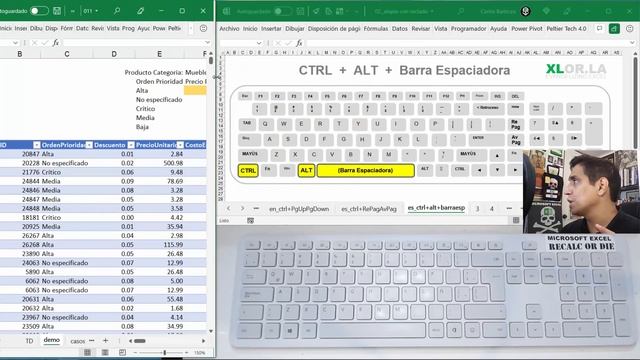Click yellow ALT key on keyboard diagram
Image resolution: width=640 pixels, height=360 pixels.
click(x=306, y=171)
